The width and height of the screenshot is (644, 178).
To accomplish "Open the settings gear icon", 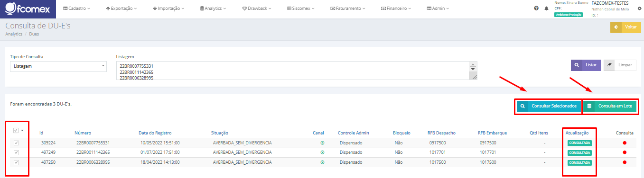I will click(x=639, y=9).
